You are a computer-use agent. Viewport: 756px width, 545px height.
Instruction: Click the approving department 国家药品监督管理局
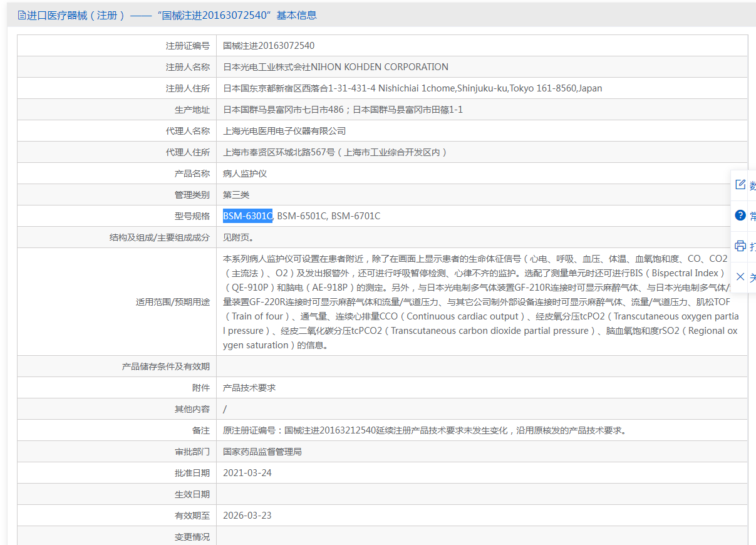[262, 452]
